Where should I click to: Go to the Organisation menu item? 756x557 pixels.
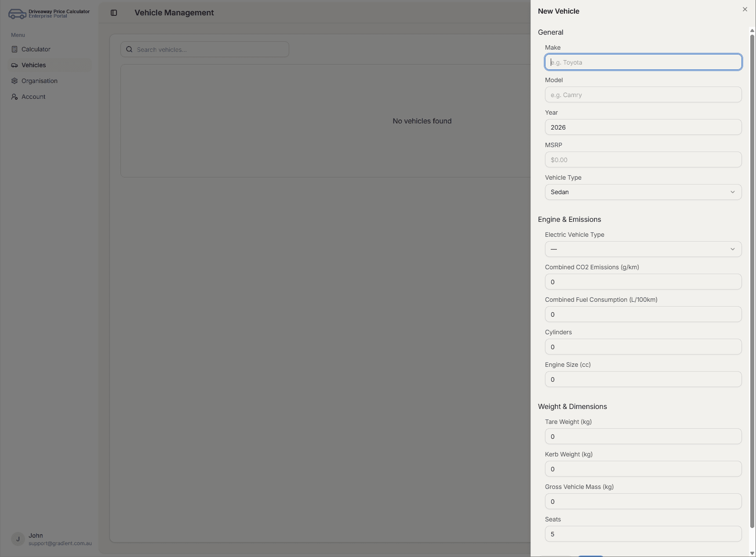click(40, 81)
